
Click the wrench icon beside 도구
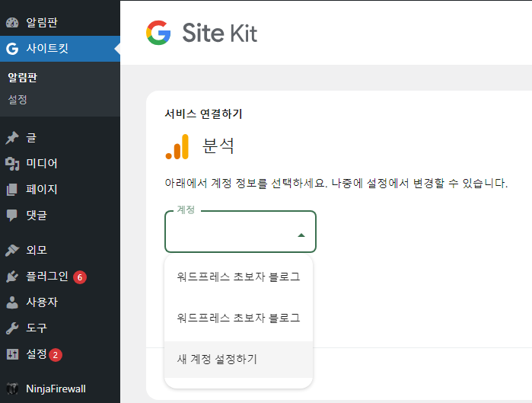coord(12,328)
